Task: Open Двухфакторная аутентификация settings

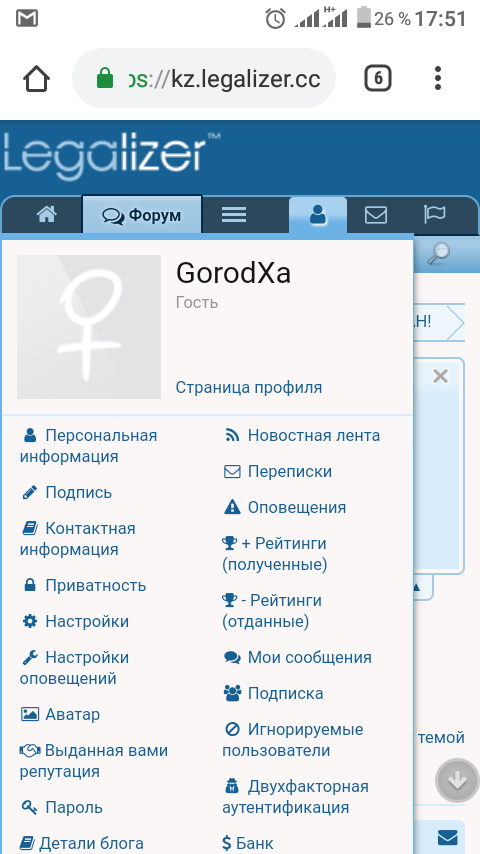Action: [x=295, y=797]
